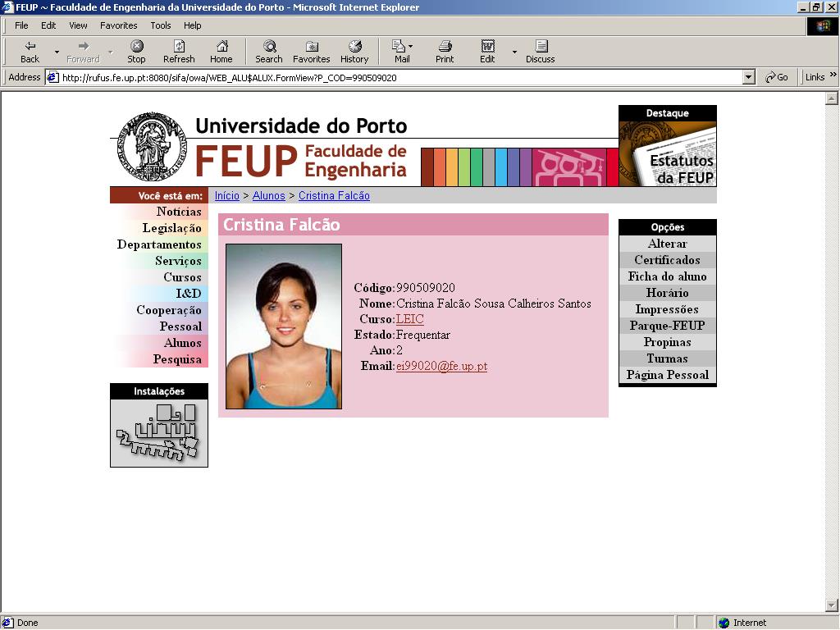Expand the Back button history arrow

click(57, 52)
